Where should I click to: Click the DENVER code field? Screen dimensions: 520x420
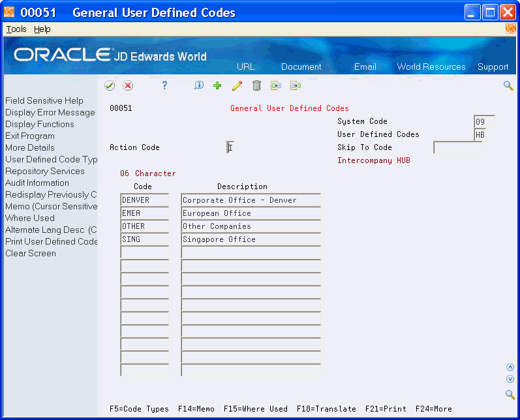[x=145, y=200]
